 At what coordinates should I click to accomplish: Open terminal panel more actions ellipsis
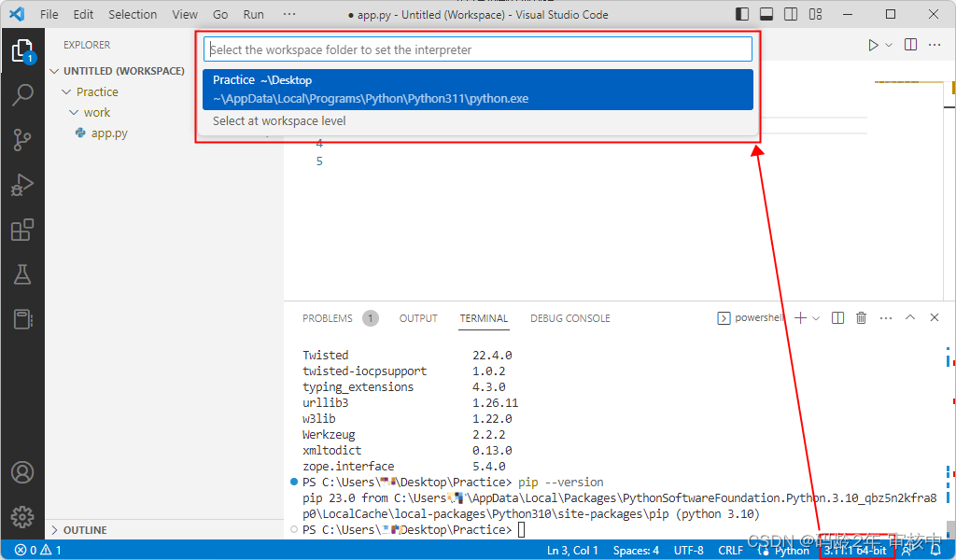click(886, 317)
